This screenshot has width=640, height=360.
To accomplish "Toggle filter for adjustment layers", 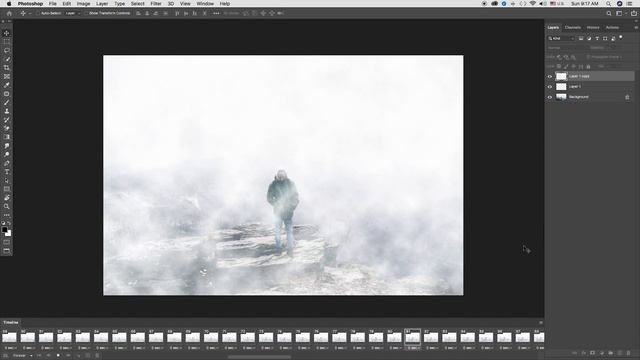I will [589, 38].
